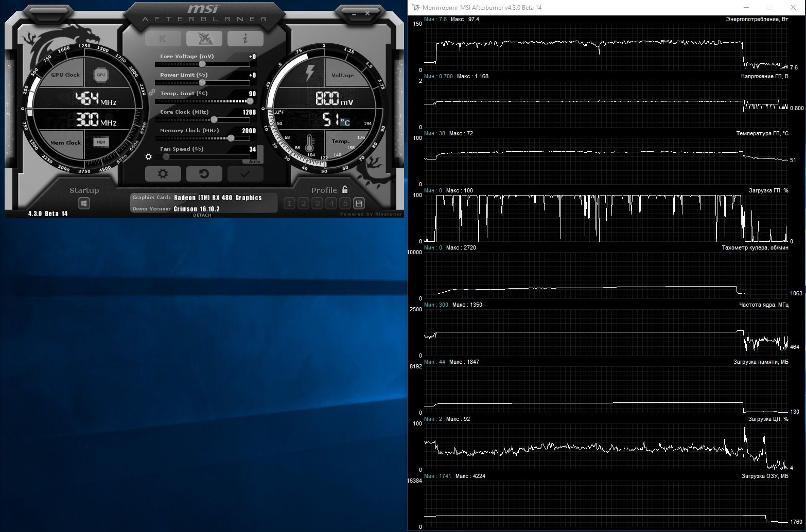This screenshot has width=806, height=532.
Task: Toggle the Auto fan speed mode
Action: click(x=255, y=162)
